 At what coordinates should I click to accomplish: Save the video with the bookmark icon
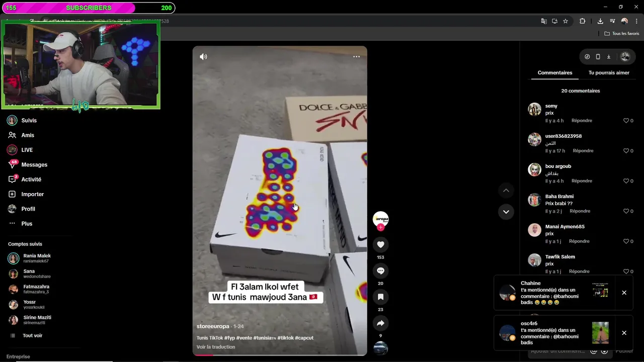pyautogui.click(x=380, y=297)
